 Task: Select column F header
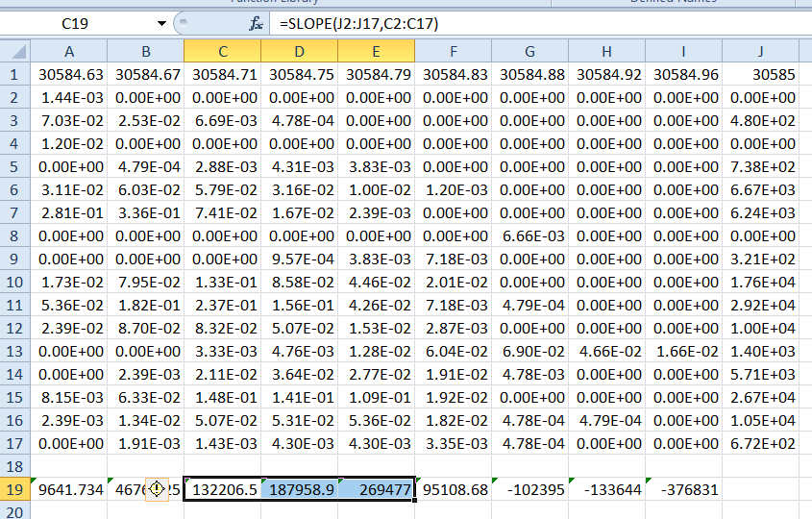click(x=453, y=51)
